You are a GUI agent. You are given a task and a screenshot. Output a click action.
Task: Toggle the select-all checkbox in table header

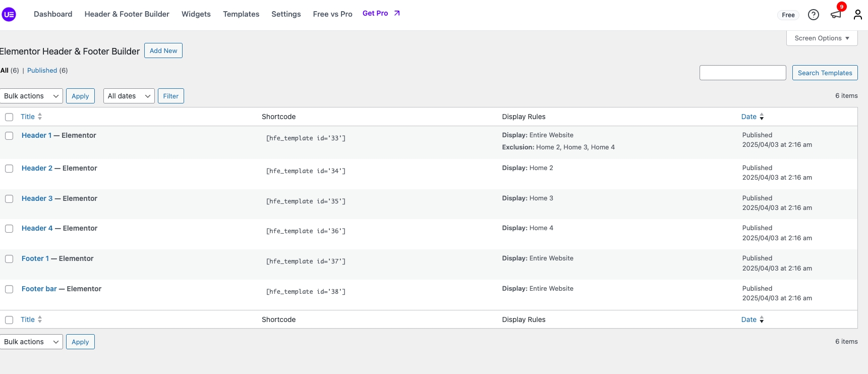9,117
